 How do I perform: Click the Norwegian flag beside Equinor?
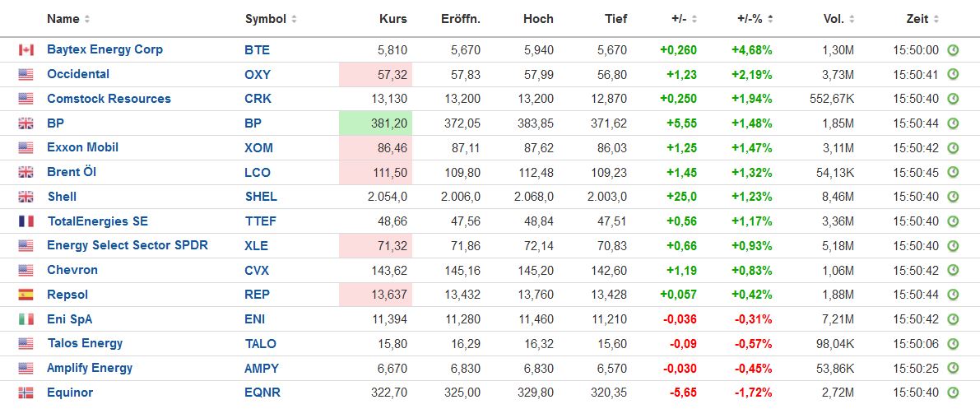(26, 393)
